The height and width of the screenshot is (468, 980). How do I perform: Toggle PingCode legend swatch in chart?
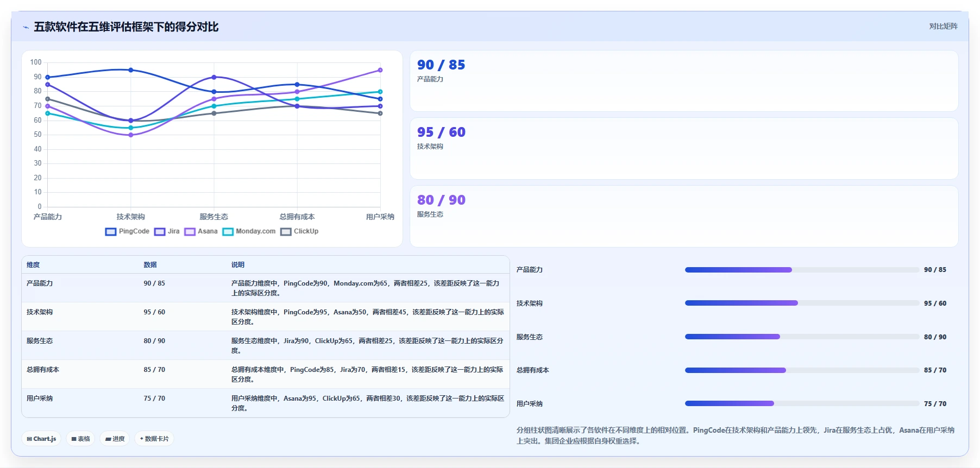pyautogui.click(x=111, y=232)
